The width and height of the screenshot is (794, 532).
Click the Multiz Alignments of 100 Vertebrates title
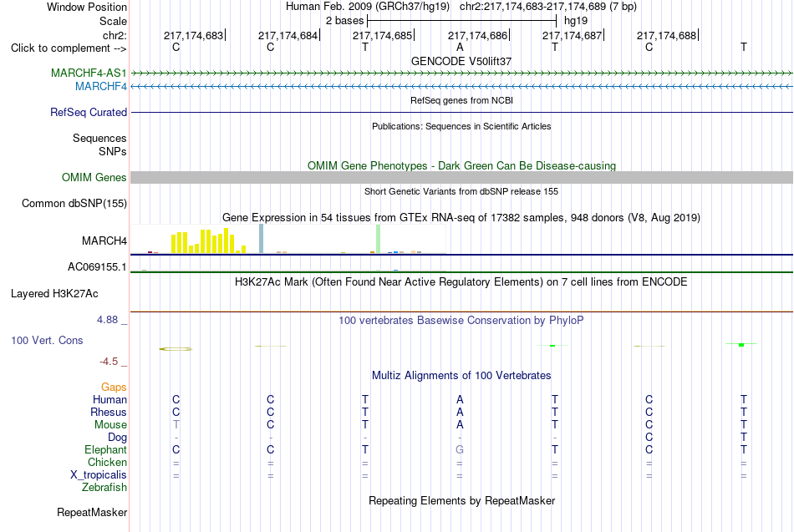(x=461, y=376)
